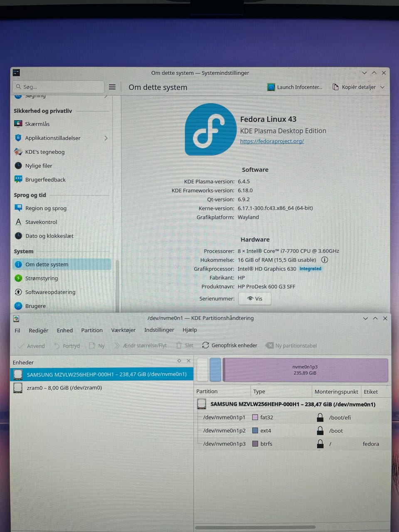Open Værktøjer menu
The height and width of the screenshot is (532, 399).
123,330
